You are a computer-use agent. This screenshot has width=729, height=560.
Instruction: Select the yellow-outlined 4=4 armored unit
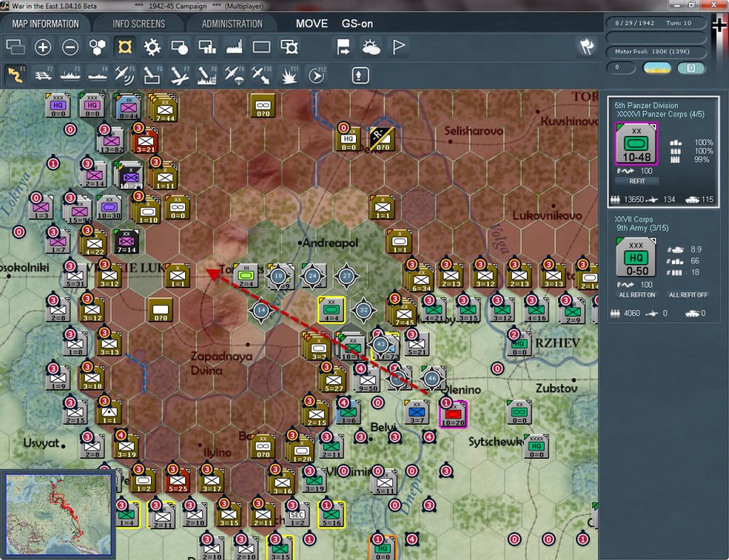(x=331, y=310)
